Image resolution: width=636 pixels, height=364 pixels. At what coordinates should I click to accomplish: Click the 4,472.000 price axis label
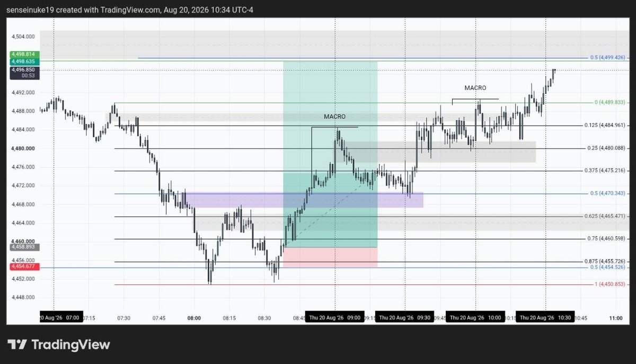(x=24, y=185)
